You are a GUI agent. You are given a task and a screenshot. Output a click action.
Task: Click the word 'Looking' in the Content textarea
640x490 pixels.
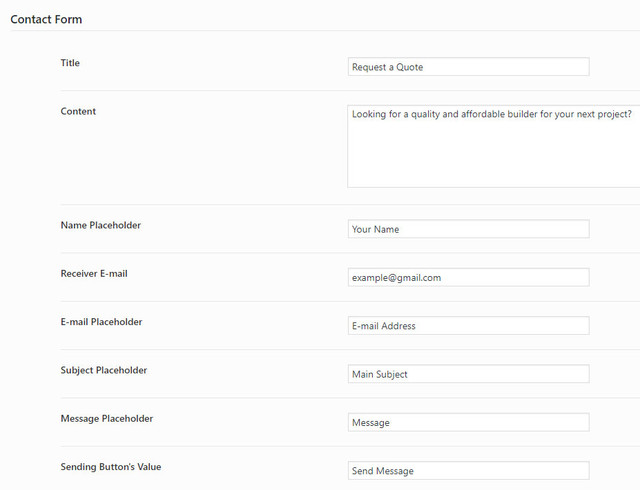click(x=370, y=115)
